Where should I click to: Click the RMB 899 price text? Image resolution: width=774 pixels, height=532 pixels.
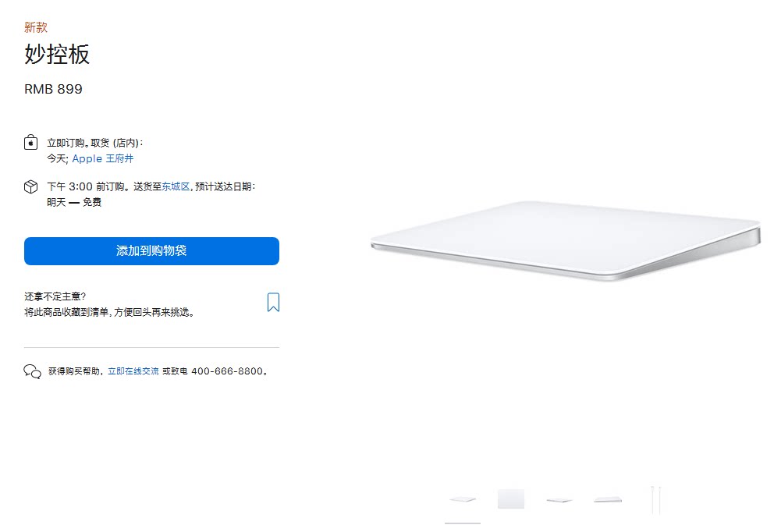pyautogui.click(x=53, y=90)
